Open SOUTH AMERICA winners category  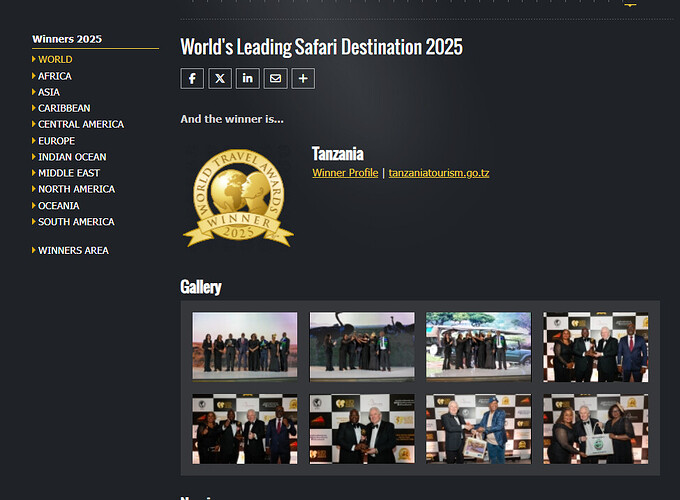pyautogui.click(x=76, y=222)
